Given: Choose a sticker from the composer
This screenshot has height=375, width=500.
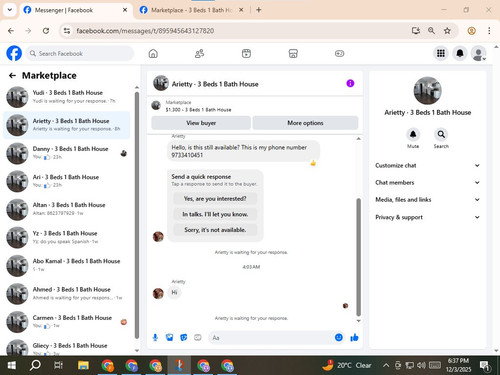Looking at the screenshot, I should tap(184, 338).
